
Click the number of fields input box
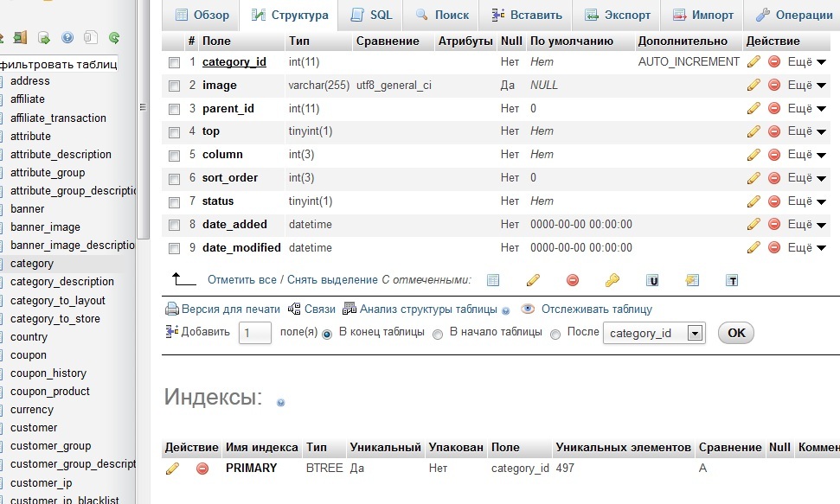(254, 333)
